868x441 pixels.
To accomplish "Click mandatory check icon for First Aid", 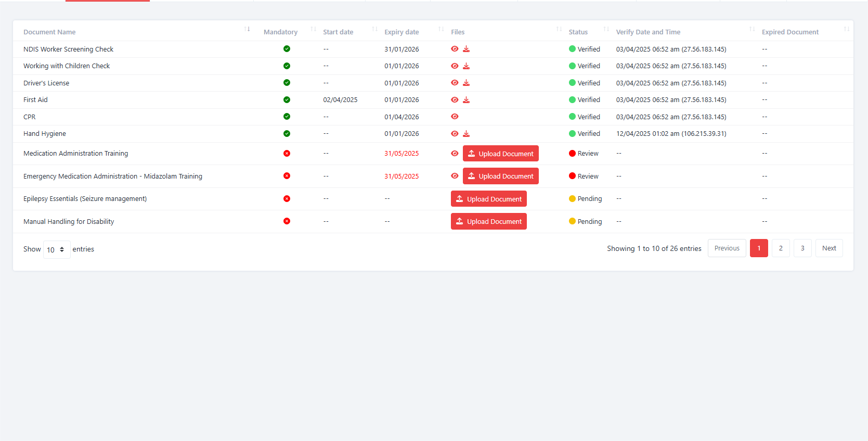I will [x=287, y=100].
